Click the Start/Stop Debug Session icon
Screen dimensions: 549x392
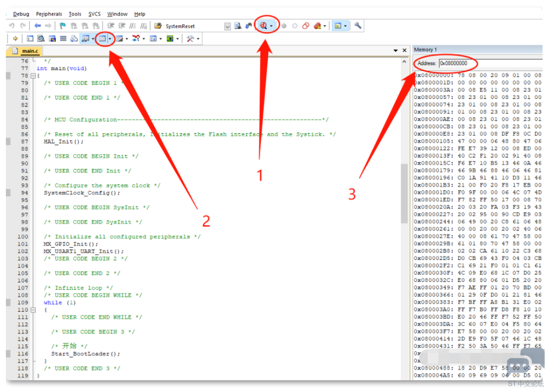point(264,26)
